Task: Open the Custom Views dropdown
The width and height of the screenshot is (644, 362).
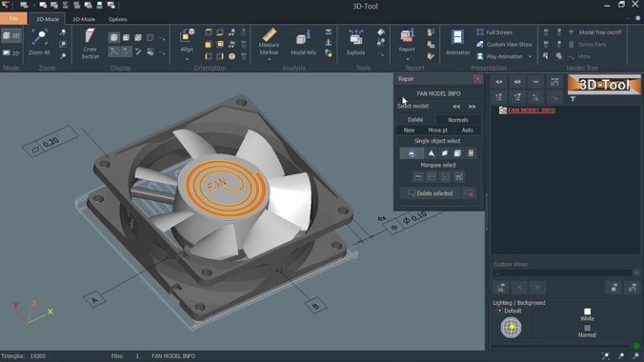Action: [636, 273]
